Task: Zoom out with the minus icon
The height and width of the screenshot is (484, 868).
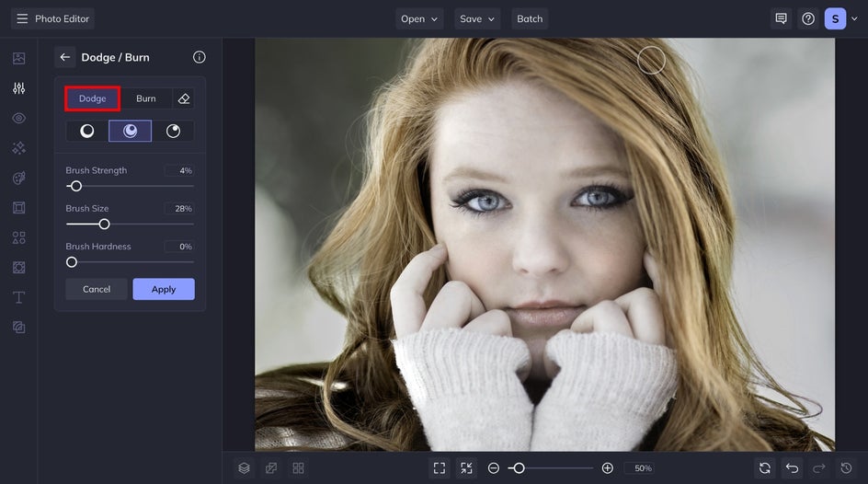Action: [x=493, y=468]
